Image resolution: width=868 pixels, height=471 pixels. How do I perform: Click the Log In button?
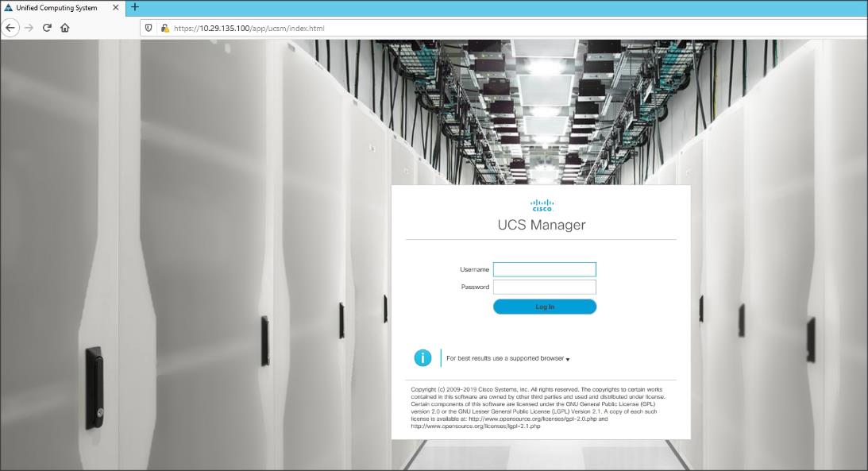pos(545,307)
